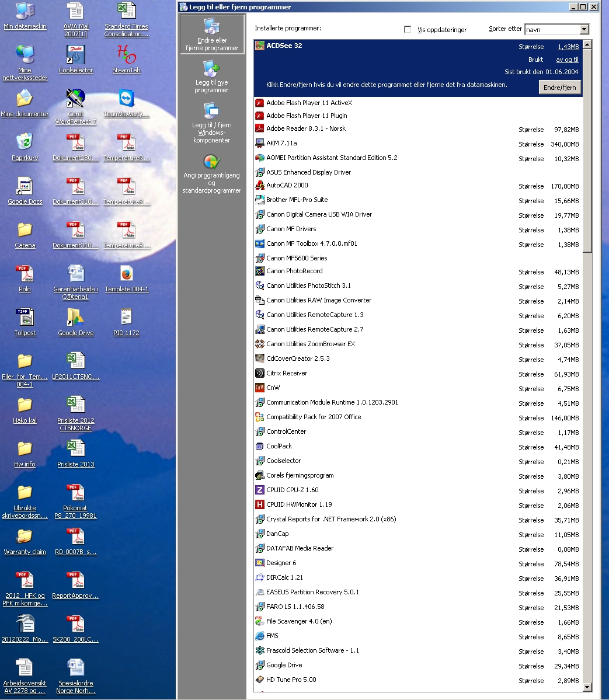The height and width of the screenshot is (700, 609).
Task: Click the 1,43MB size link
Action: click(568, 47)
